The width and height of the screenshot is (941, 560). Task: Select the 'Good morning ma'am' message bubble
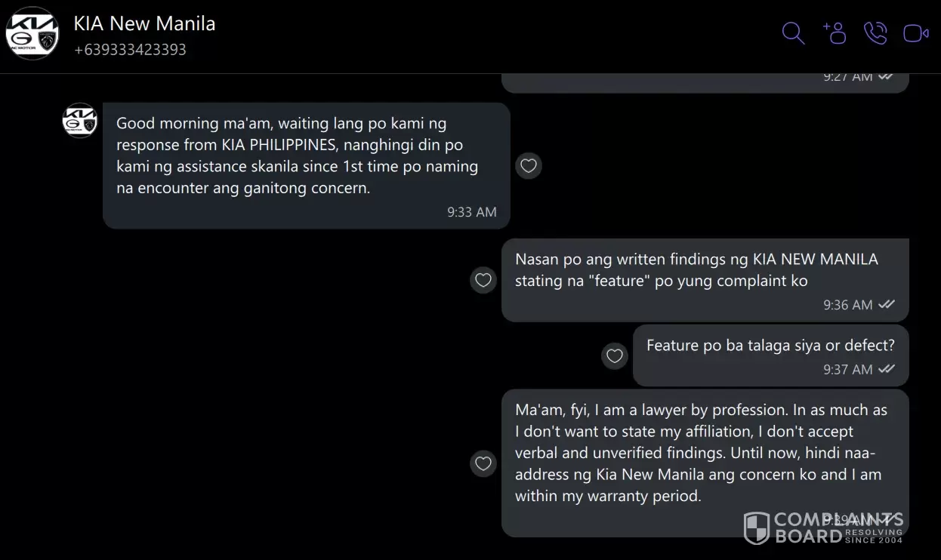coord(307,165)
